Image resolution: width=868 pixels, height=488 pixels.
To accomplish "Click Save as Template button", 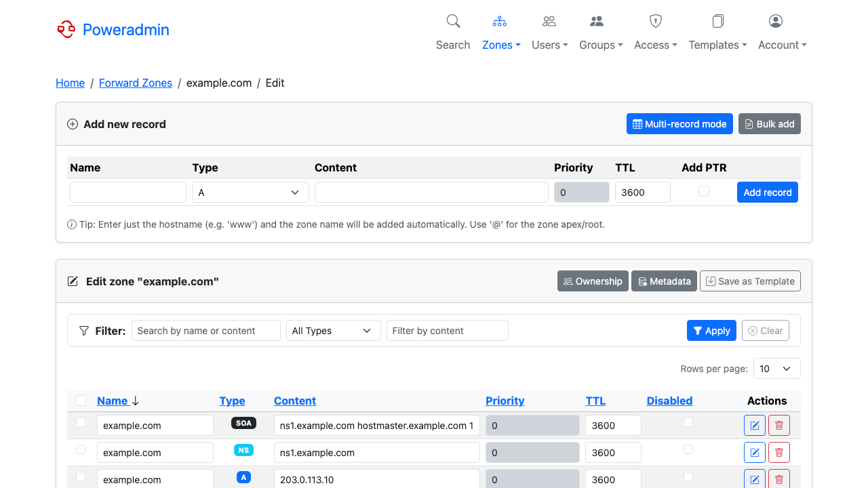I will click(x=750, y=281).
